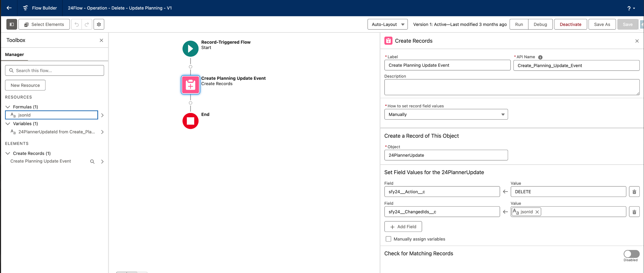Open How to set record field values dropdown
The height and width of the screenshot is (273, 644).
446,115
